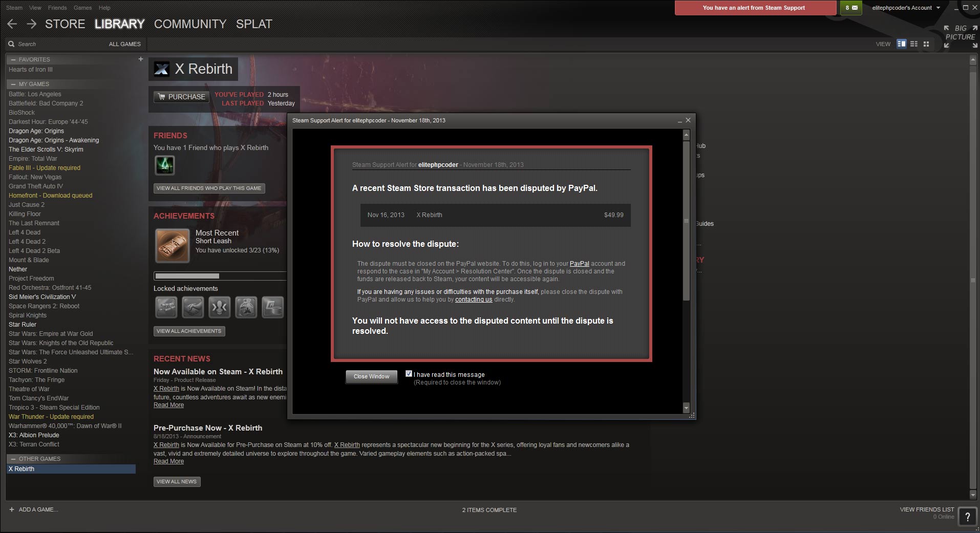Click View All Friends Who Play This Game
Image resolution: width=980 pixels, height=533 pixels.
[209, 188]
